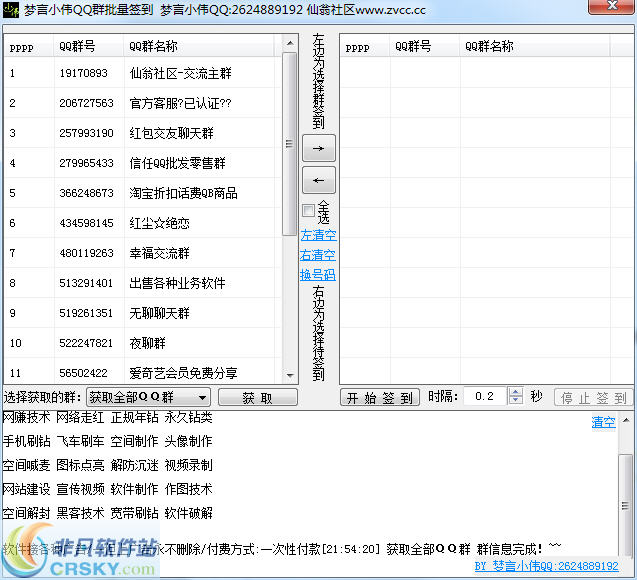Click the 开始签到 button
Image resolution: width=637 pixels, height=580 pixels.
[x=379, y=397]
